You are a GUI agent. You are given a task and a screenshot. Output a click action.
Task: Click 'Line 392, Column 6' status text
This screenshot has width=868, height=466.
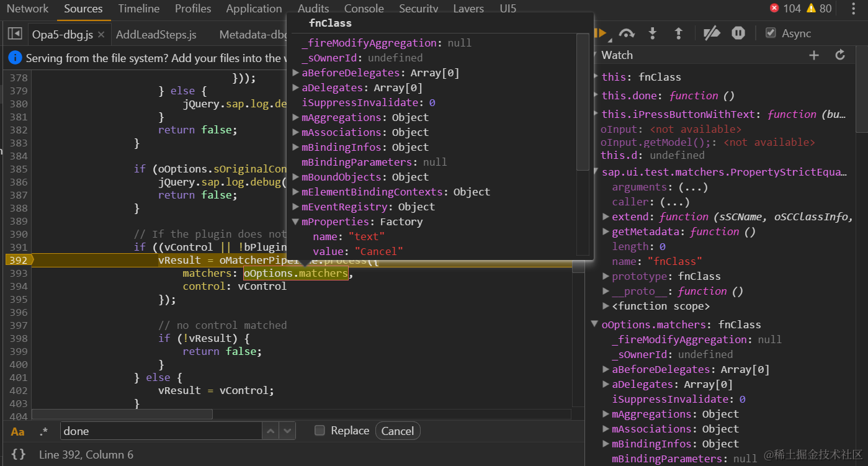point(86,455)
